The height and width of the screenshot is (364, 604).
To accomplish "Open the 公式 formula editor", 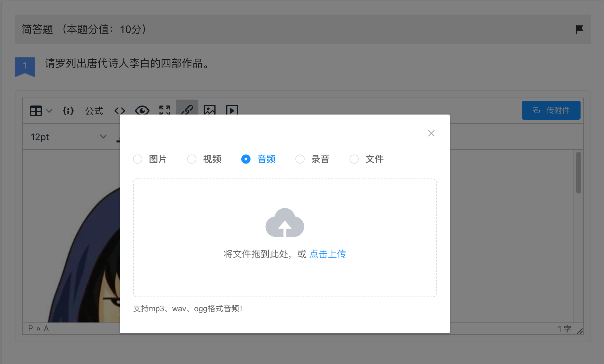I will tap(94, 111).
